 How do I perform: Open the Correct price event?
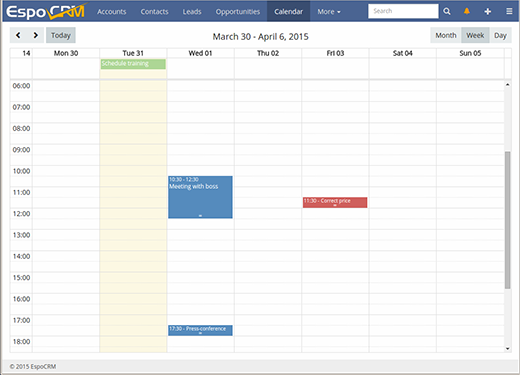[x=335, y=202]
